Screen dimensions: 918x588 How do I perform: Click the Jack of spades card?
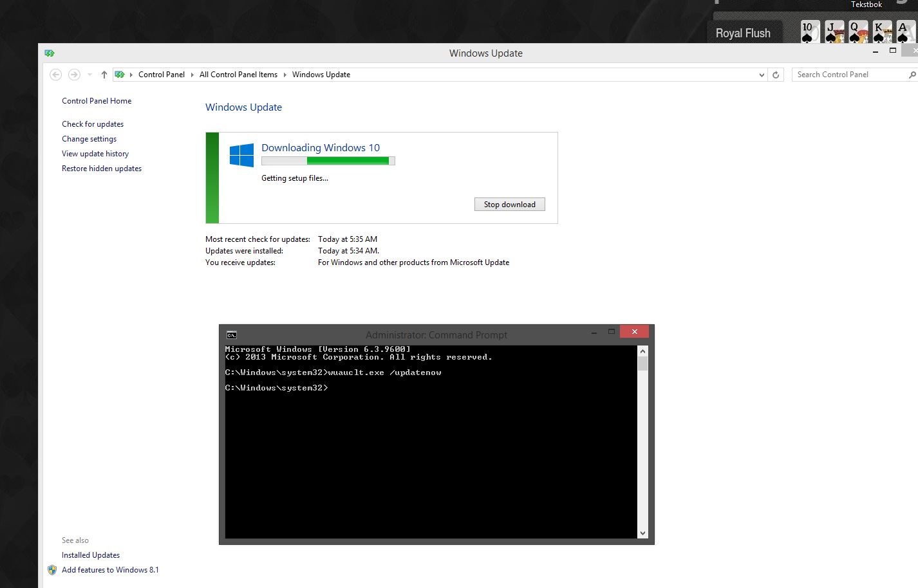tap(834, 32)
